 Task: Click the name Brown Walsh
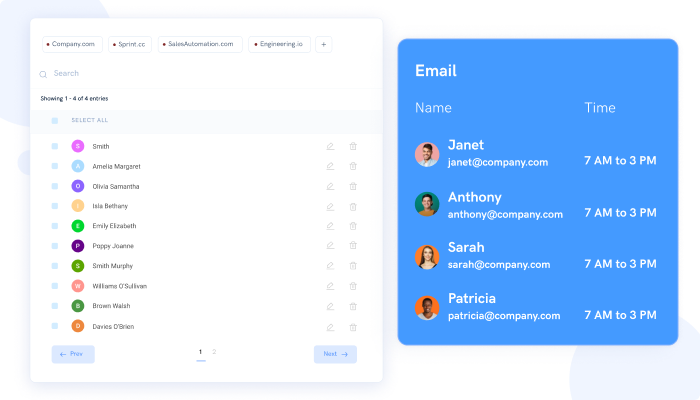pyautogui.click(x=111, y=306)
